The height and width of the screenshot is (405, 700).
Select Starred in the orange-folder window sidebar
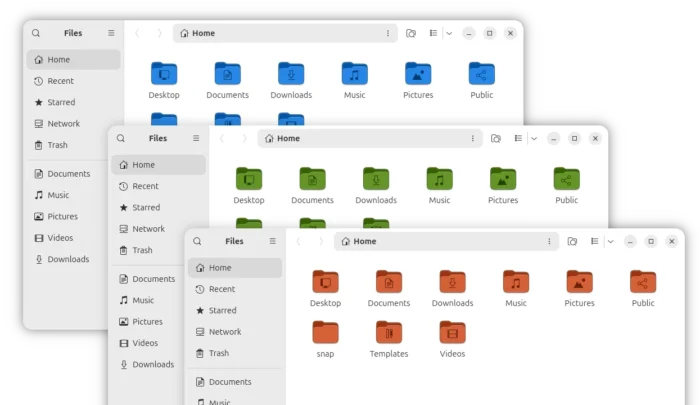pos(235,310)
